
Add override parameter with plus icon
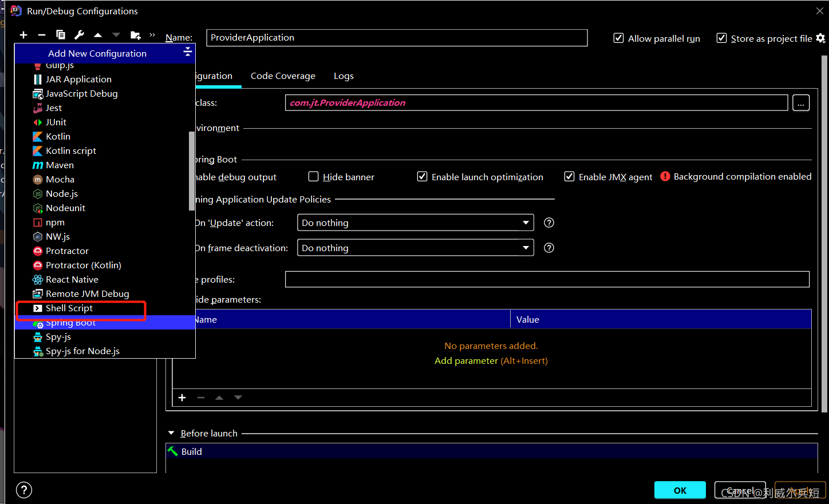click(x=182, y=398)
